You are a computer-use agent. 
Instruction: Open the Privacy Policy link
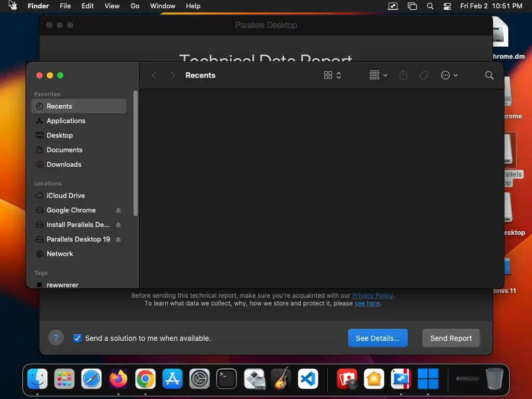372,295
